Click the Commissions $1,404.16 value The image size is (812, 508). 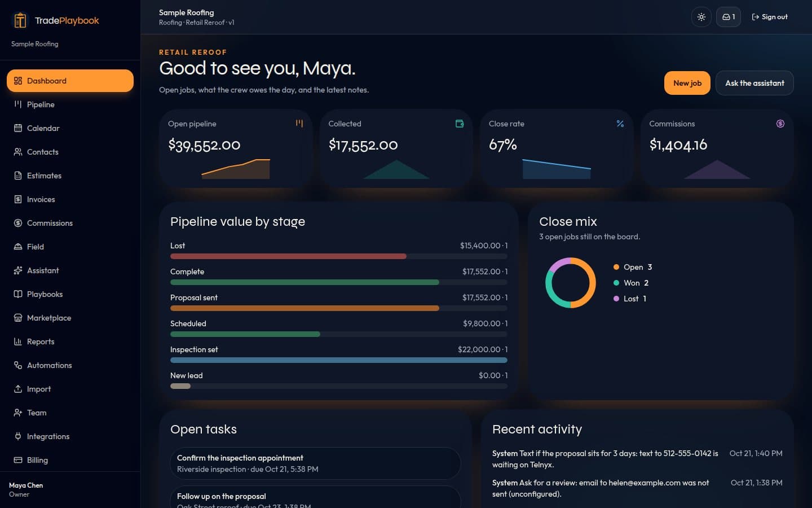click(678, 145)
